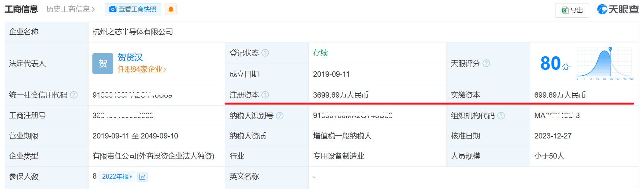The height and width of the screenshot is (189, 644).
Task: Click the bell notification icon
Action: click(171, 9)
